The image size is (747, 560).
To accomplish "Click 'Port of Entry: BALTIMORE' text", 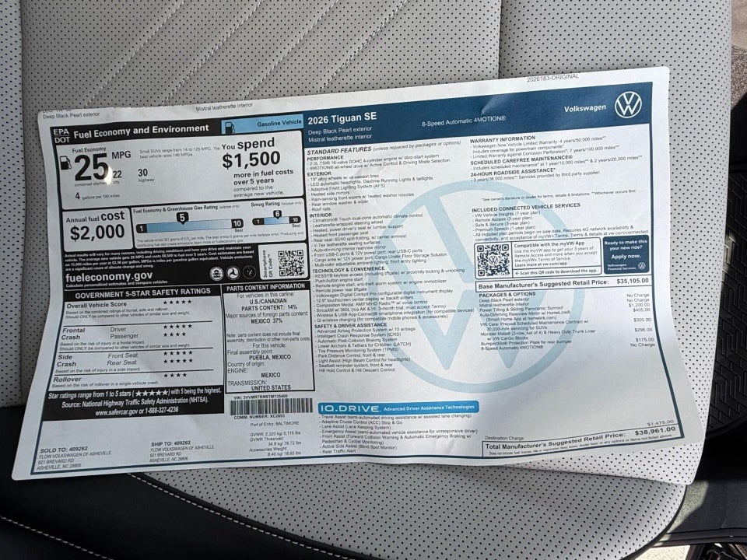I will [x=274, y=423].
